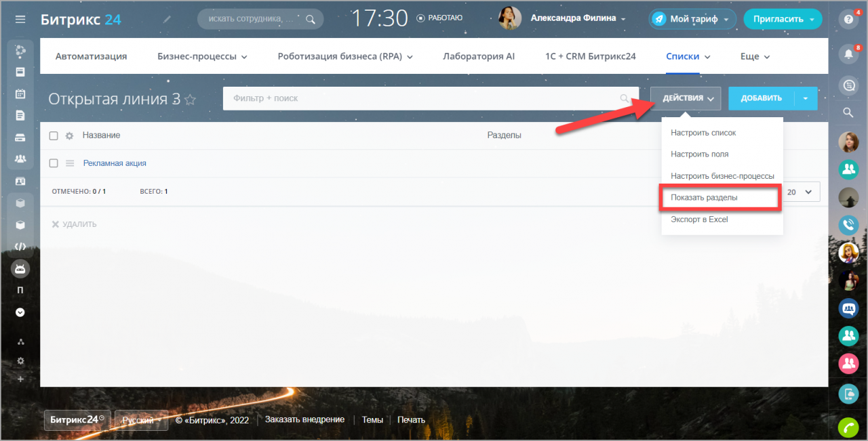Check the Рекламная акция row checkbox
Viewport: 868px width, 441px height.
coord(54,163)
